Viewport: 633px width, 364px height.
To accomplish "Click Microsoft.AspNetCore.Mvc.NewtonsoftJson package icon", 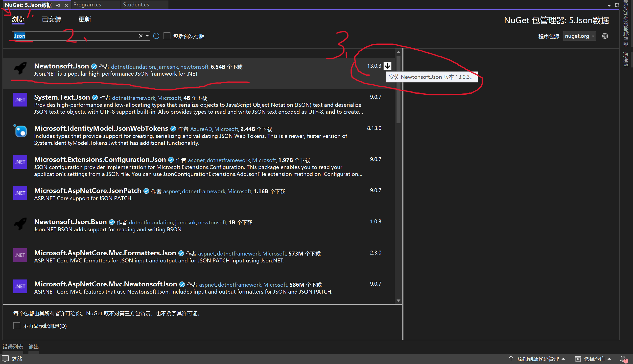I will click(x=20, y=286).
